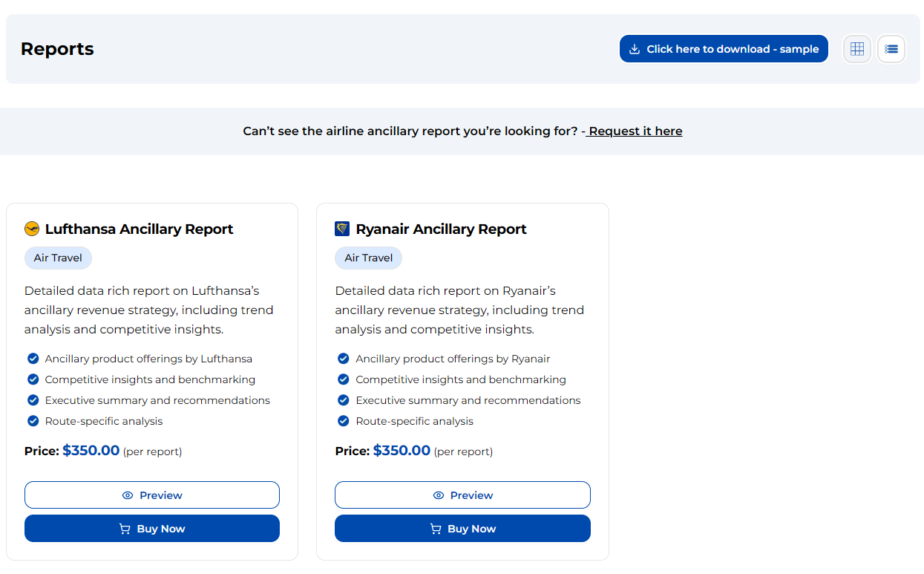
Task: Open the 'Request it here' link
Action: point(635,131)
